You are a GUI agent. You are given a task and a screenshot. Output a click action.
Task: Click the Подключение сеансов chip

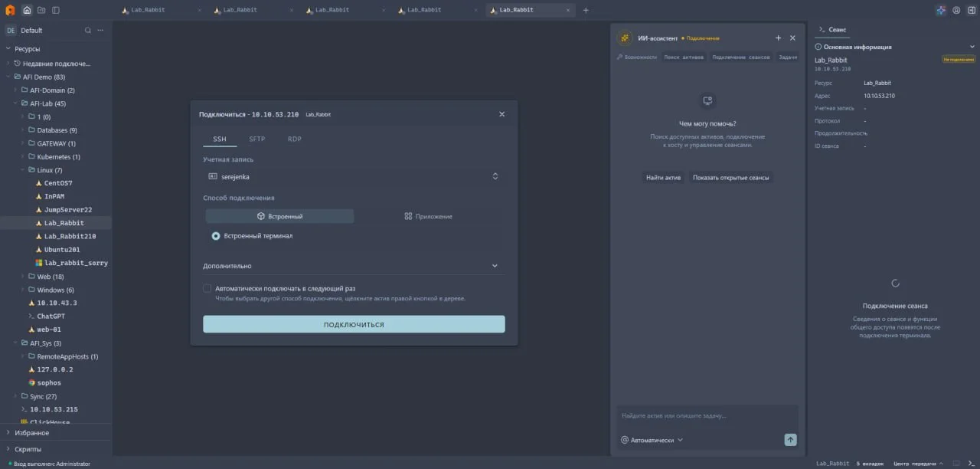tap(741, 57)
